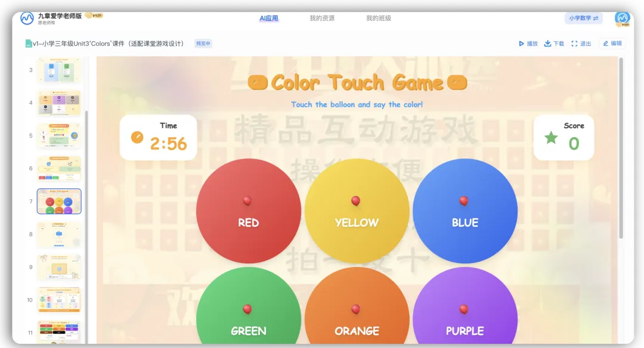Click the 'Touch the balloon and say the color!' subtitle
Image resolution: width=644 pixels, height=348 pixels.
pos(357,105)
